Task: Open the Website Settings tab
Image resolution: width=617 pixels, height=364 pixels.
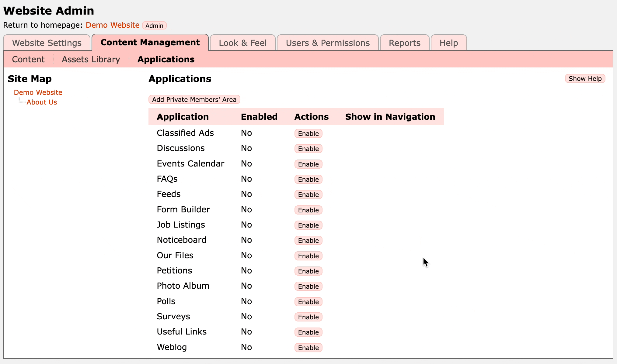Action: click(x=47, y=43)
